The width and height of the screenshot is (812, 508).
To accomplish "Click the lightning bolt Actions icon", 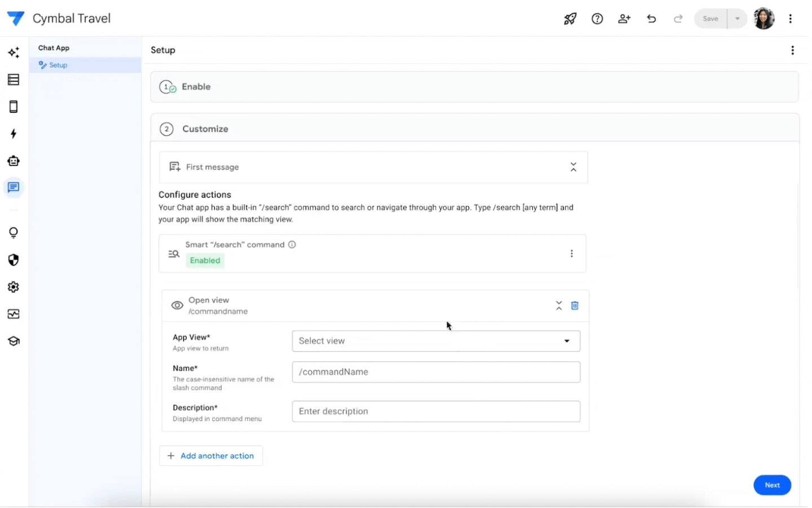I will click(x=14, y=134).
